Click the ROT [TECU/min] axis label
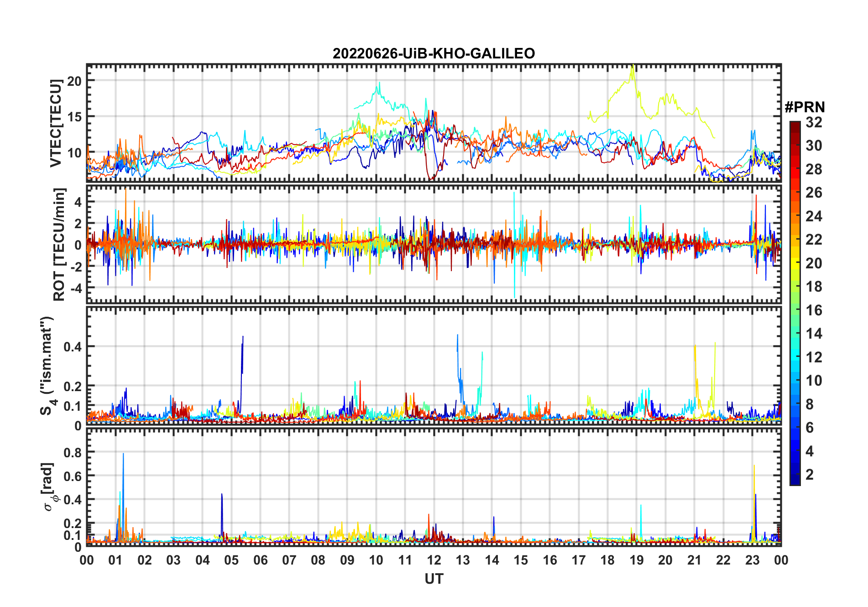868x607 pixels. tap(59, 244)
